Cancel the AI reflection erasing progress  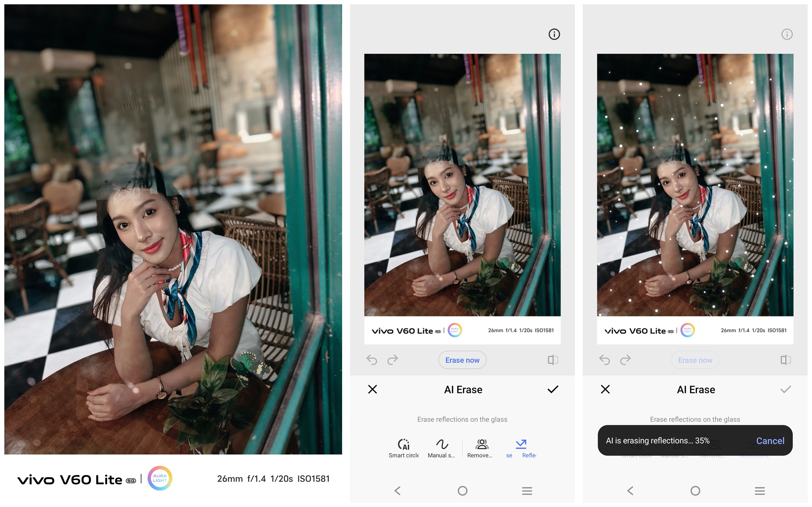pyautogui.click(x=770, y=441)
